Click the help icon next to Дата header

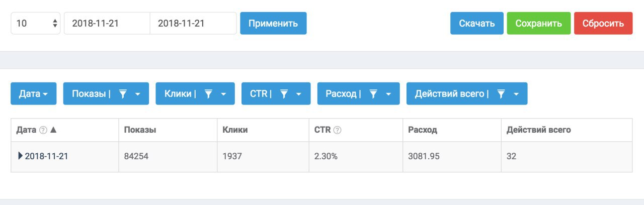point(43,130)
